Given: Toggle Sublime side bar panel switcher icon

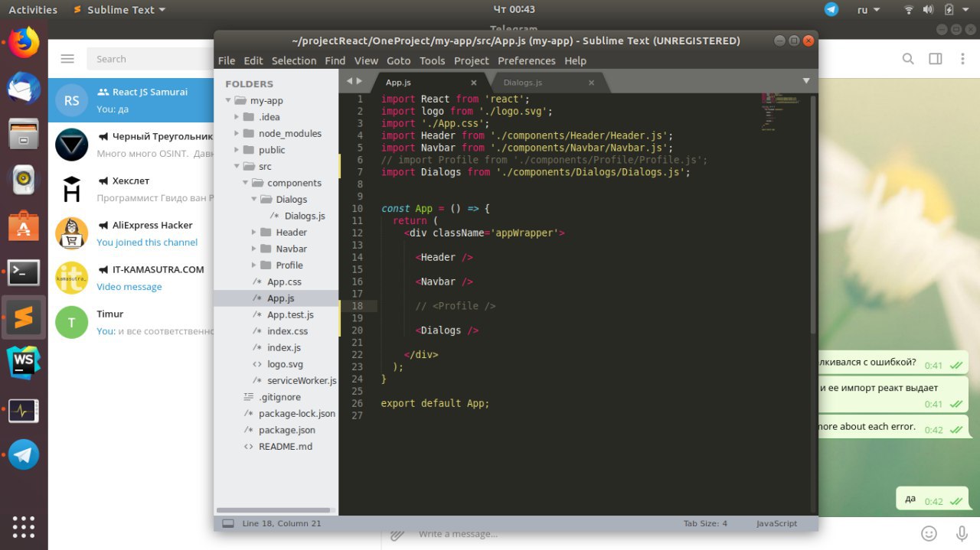Looking at the screenshot, I should 227,524.
